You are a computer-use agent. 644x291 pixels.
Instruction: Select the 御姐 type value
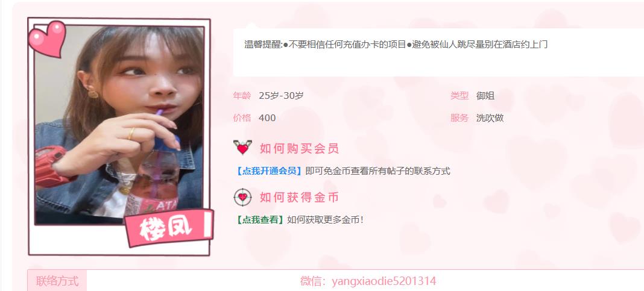pyautogui.click(x=485, y=96)
